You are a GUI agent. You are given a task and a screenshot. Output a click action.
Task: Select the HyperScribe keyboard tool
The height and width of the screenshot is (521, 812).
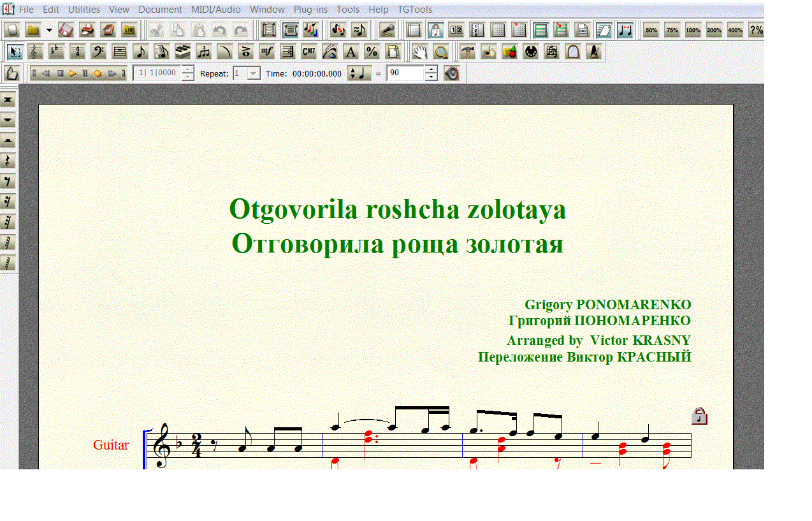tap(183, 52)
